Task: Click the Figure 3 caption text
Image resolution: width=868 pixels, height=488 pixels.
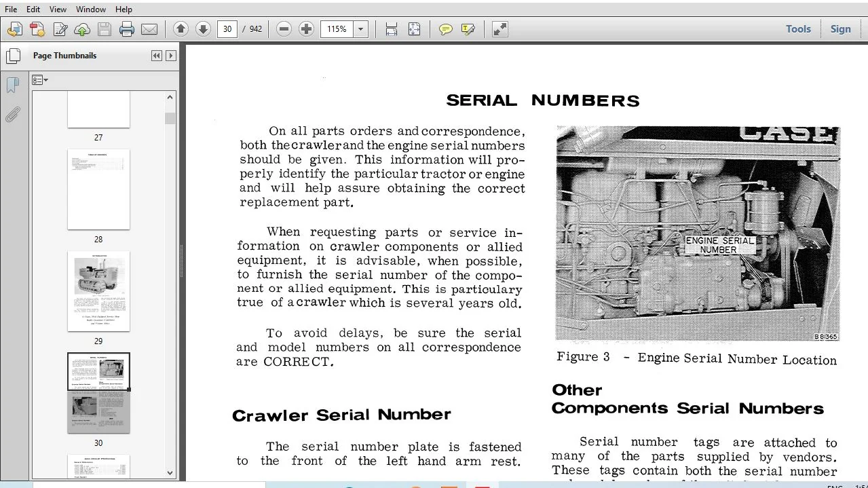Action: (696, 358)
